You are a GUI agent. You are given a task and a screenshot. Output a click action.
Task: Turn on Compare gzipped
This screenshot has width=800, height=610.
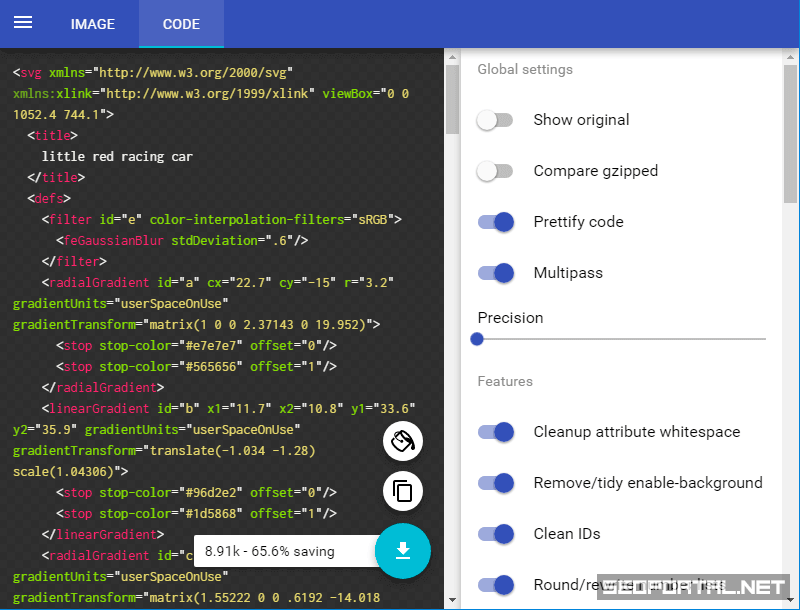click(495, 171)
